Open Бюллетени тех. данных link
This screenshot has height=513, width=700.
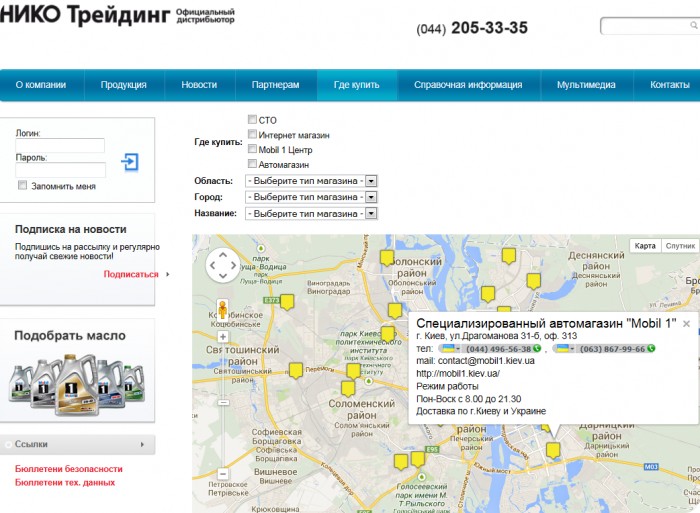coord(65,482)
